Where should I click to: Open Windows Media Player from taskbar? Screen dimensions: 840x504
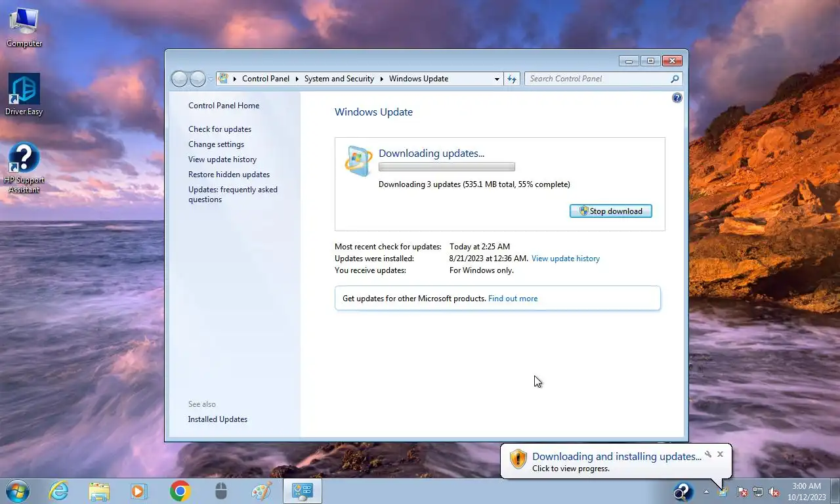(x=139, y=492)
